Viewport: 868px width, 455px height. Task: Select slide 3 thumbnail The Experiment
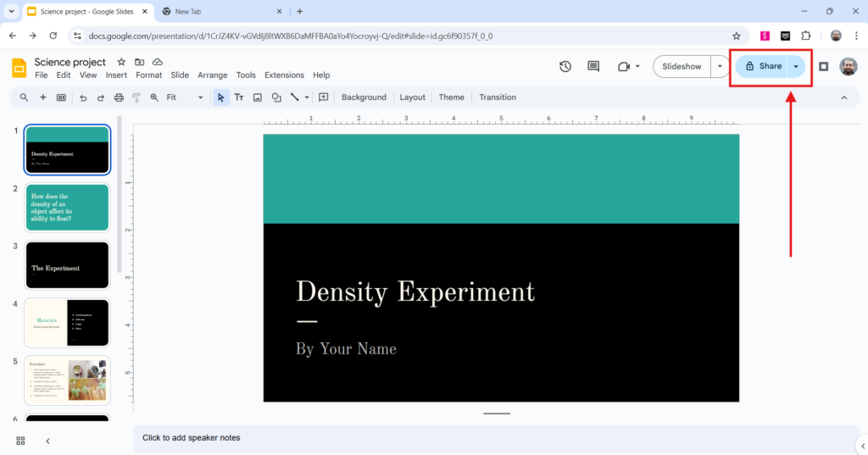pyautogui.click(x=67, y=265)
